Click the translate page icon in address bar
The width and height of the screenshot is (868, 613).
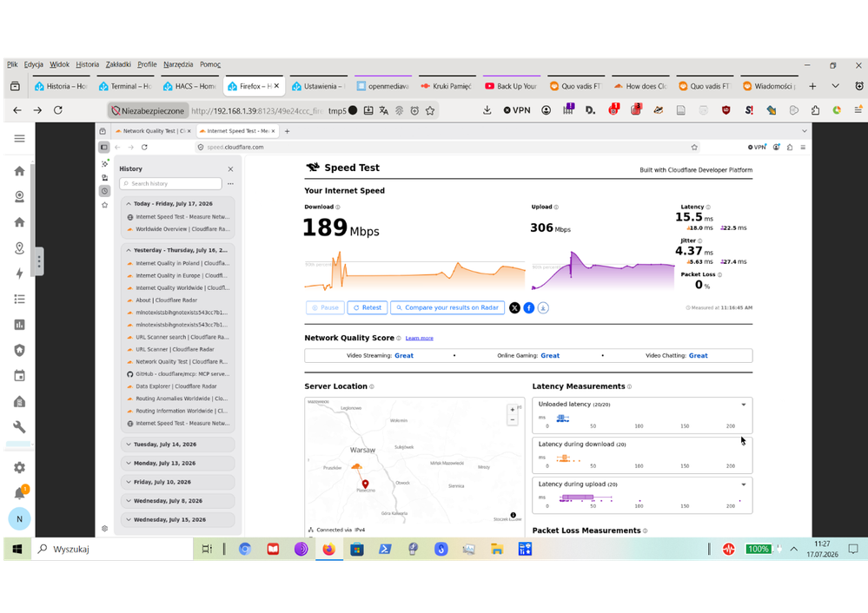[x=384, y=110]
